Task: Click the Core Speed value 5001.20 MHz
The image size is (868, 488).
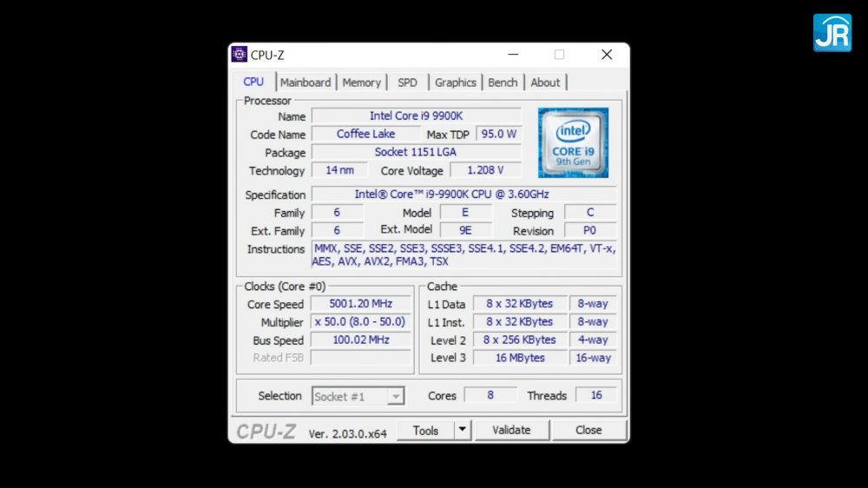Action: [x=361, y=304]
